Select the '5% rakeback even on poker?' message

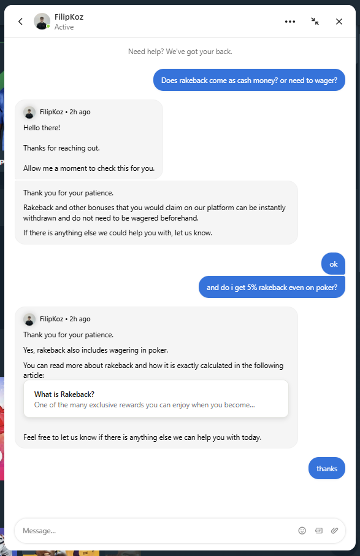tap(272, 287)
